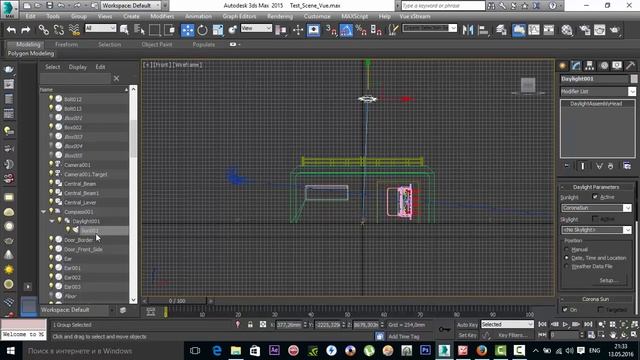This screenshot has height=360, width=640.
Task: Toggle visibility bulb of Door_Border
Action: 51,239
